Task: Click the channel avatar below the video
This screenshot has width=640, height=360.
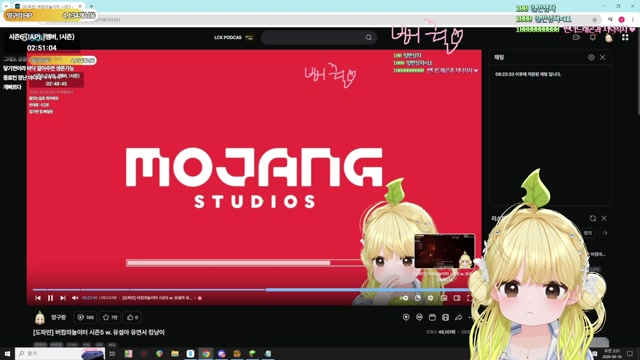Action: pyautogui.click(x=40, y=318)
